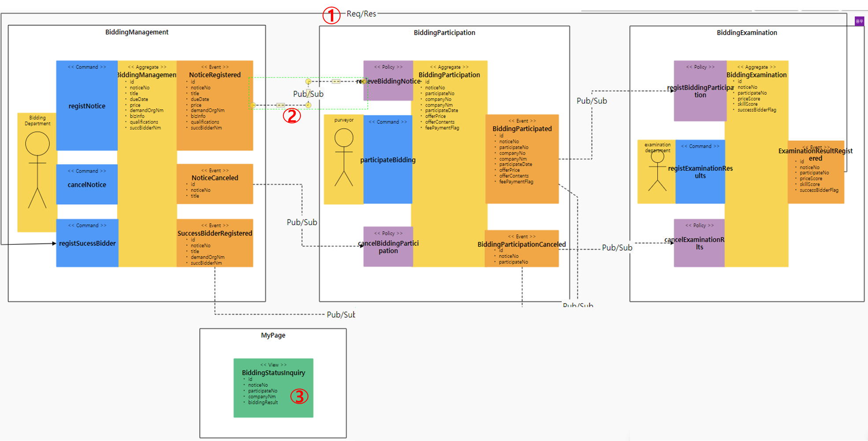Select the cancelBiddingParticipation policy sticky
Viewport: 868px width, 441px height.
[388, 247]
